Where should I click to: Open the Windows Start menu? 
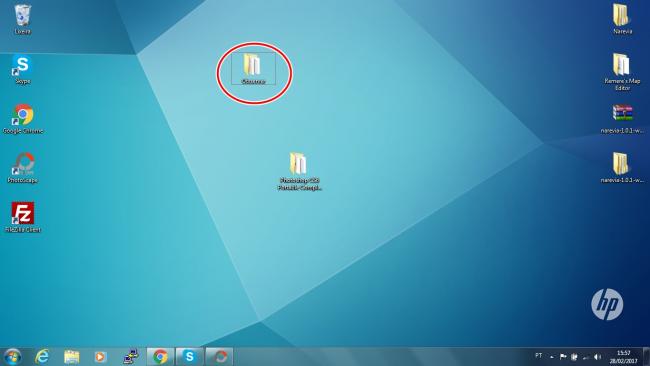(12, 356)
